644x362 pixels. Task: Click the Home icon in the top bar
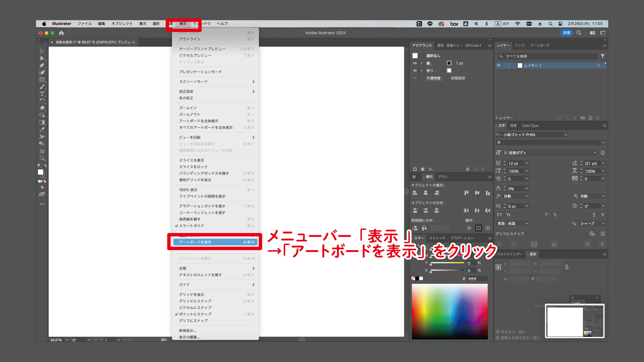[x=61, y=33]
